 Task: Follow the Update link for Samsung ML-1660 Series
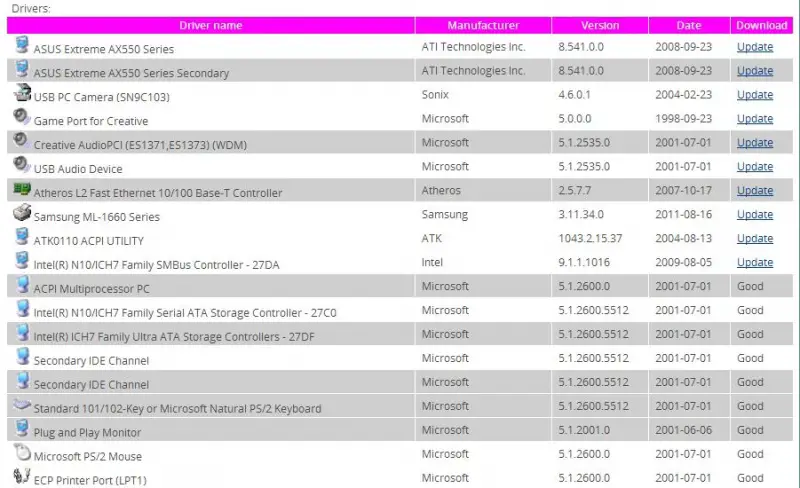755,215
